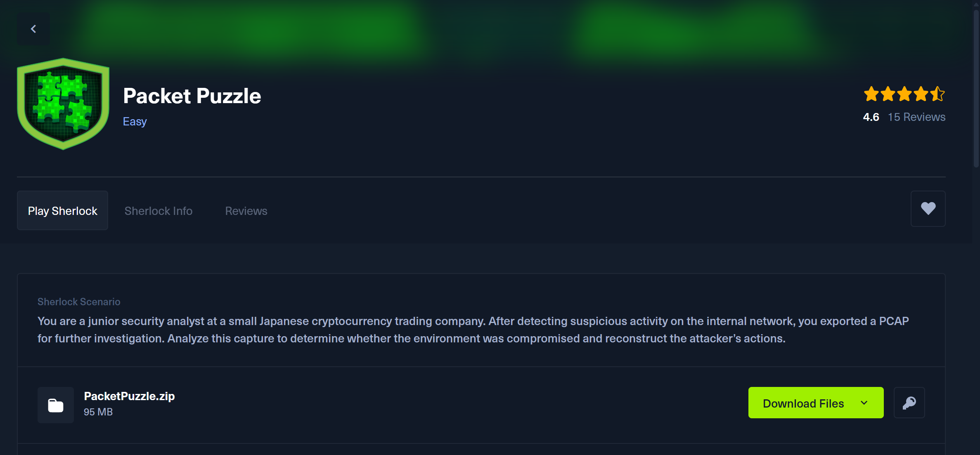980x455 pixels.
Task: Toggle the heart favorite button
Action: point(928,209)
